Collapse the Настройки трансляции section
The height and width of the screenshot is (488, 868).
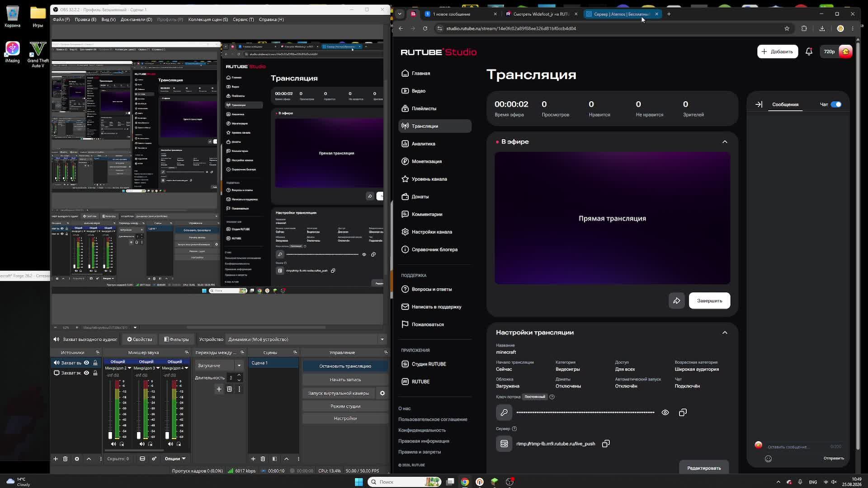click(x=725, y=333)
